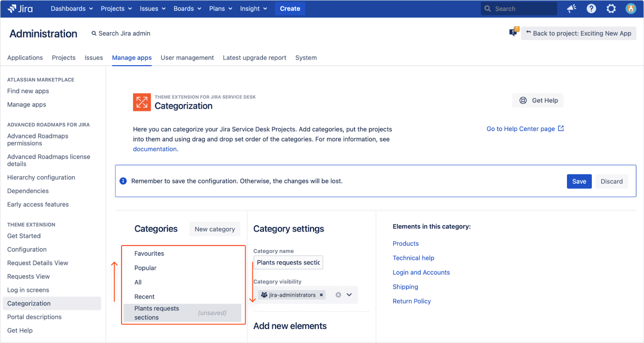
Task: Open the settings gear icon
Action: pyautogui.click(x=611, y=8)
